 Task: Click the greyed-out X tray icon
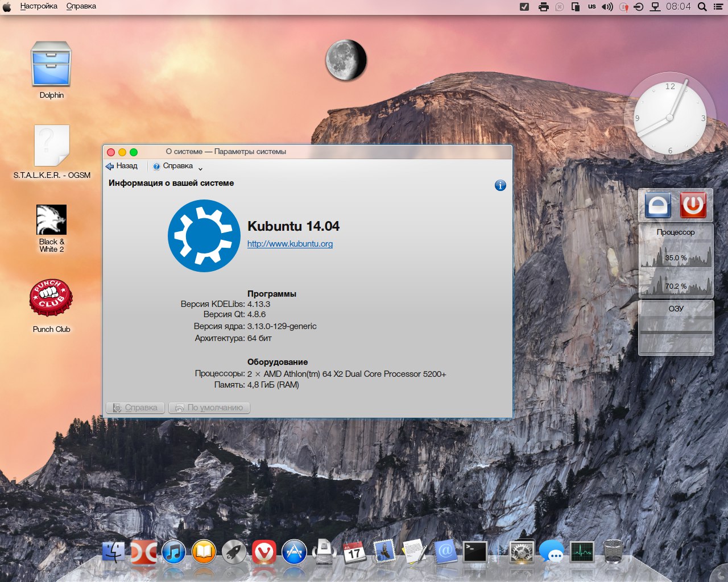(559, 7)
